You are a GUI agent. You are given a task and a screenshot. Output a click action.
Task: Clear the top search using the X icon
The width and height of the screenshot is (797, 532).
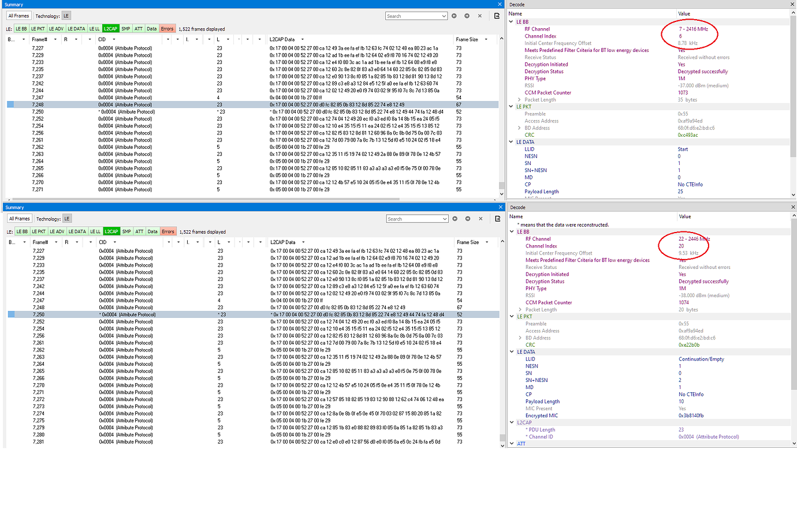coord(479,16)
